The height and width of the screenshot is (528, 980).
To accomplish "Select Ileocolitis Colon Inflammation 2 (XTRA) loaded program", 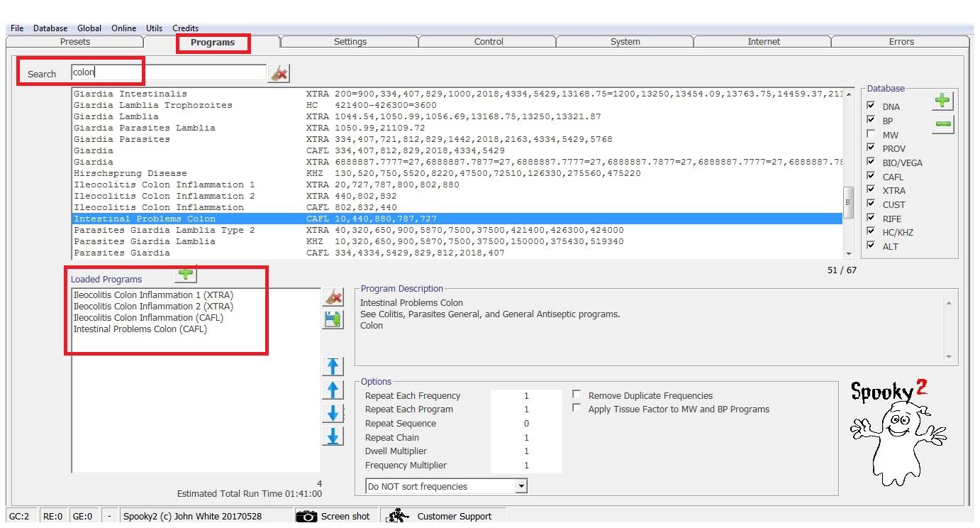I will [x=153, y=306].
